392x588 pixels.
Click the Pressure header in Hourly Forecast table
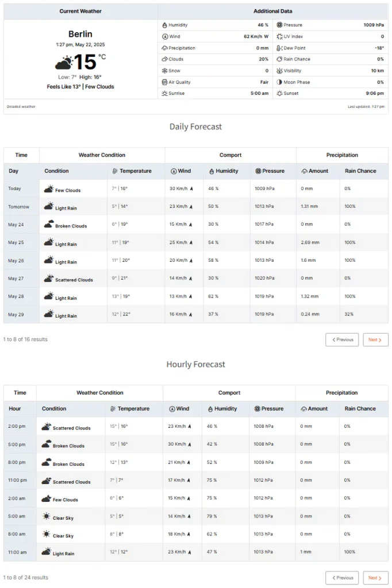coord(269,409)
